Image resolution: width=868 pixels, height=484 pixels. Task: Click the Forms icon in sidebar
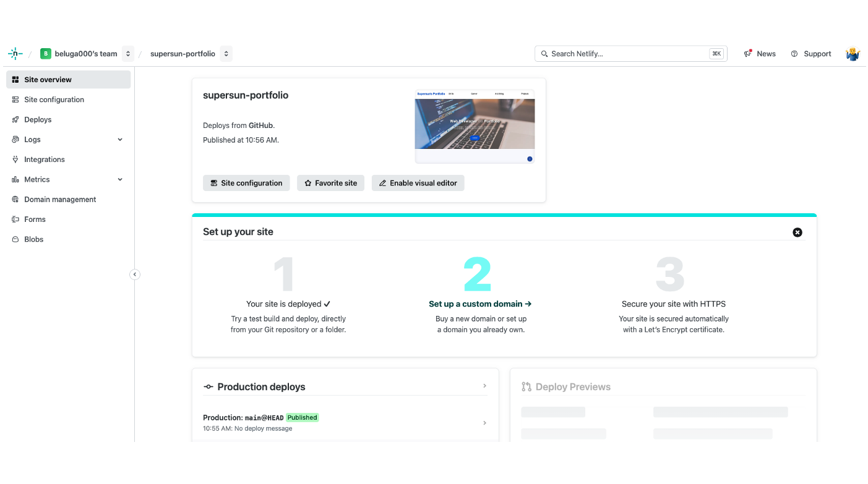(15, 219)
